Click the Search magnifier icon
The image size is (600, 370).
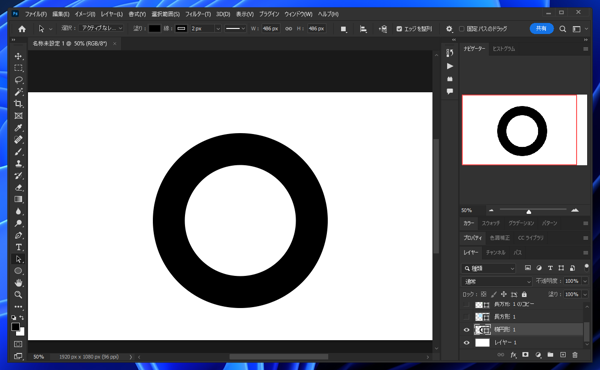562,29
